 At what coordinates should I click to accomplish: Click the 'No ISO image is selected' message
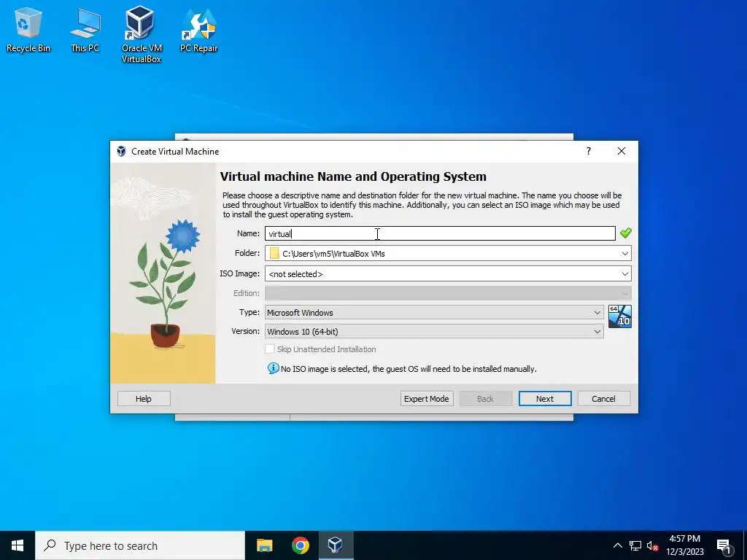click(x=409, y=369)
